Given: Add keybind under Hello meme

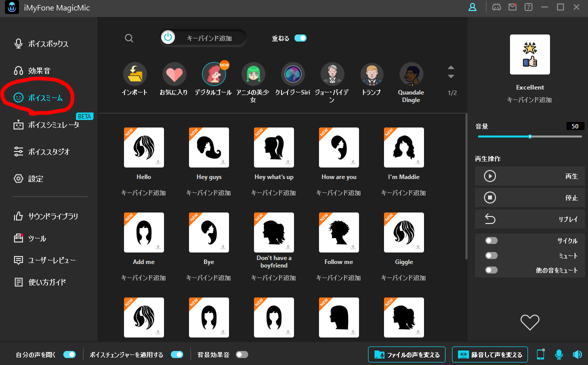Looking at the screenshot, I should pos(143,193).
